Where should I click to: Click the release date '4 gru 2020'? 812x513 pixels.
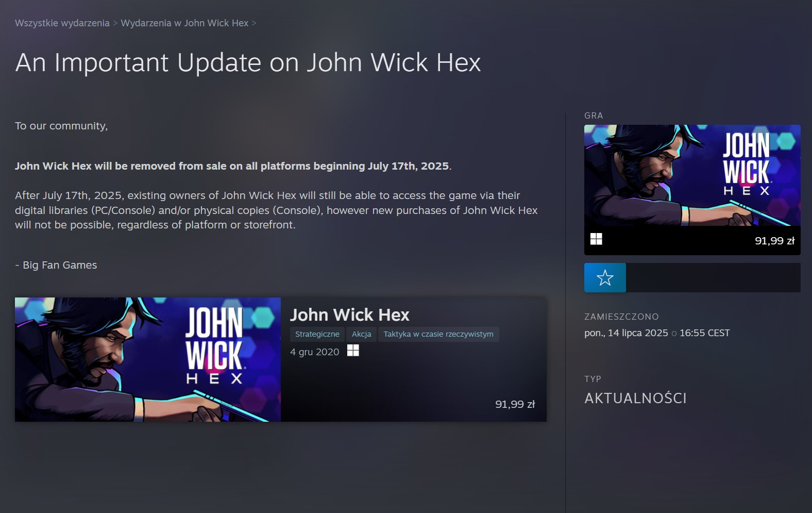click(x=315, y=352)
